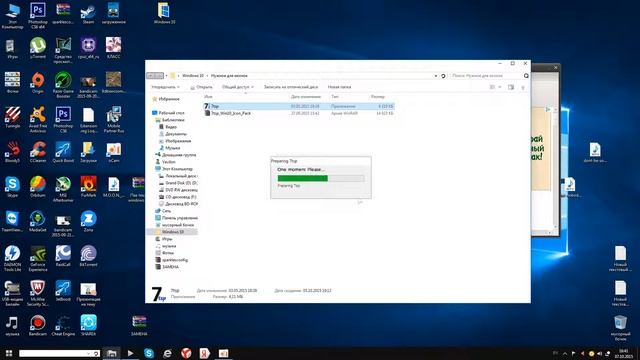Sort by the Тип column header
Screen dimensions: 640x360
point(349,97)
